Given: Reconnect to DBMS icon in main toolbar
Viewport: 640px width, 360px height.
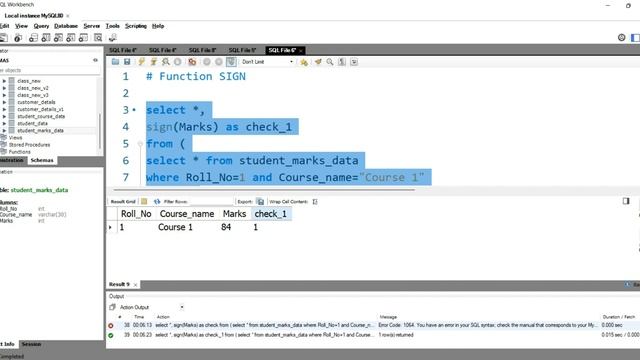Looking at the screenshot, I should click(113, 38).
